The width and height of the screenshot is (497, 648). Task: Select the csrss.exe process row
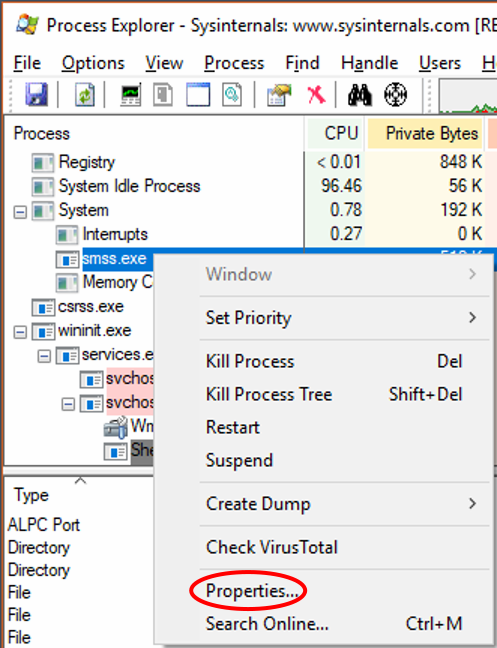pyautogui.click(x=91, y=307)
